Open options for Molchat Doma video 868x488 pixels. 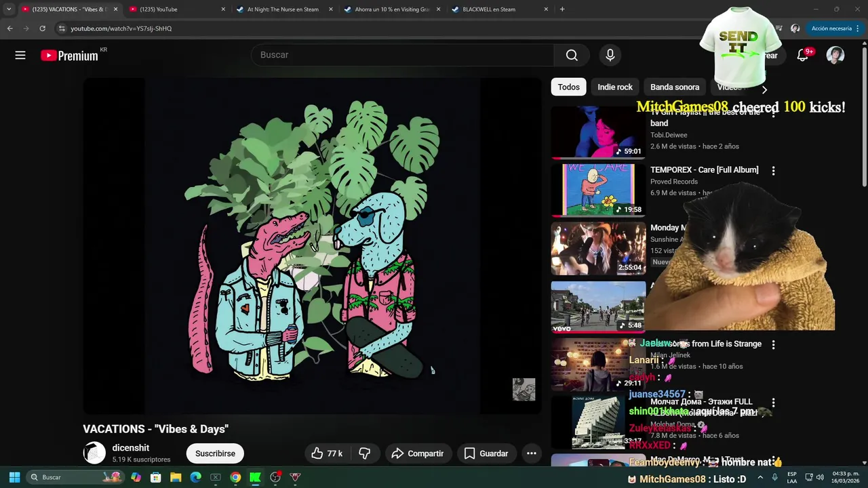(773, 403)
